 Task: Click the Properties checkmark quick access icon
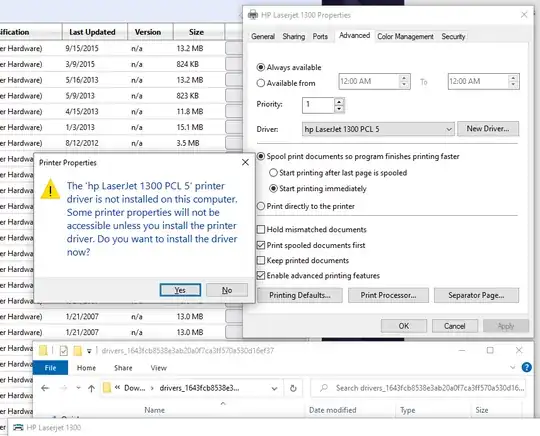64,351
